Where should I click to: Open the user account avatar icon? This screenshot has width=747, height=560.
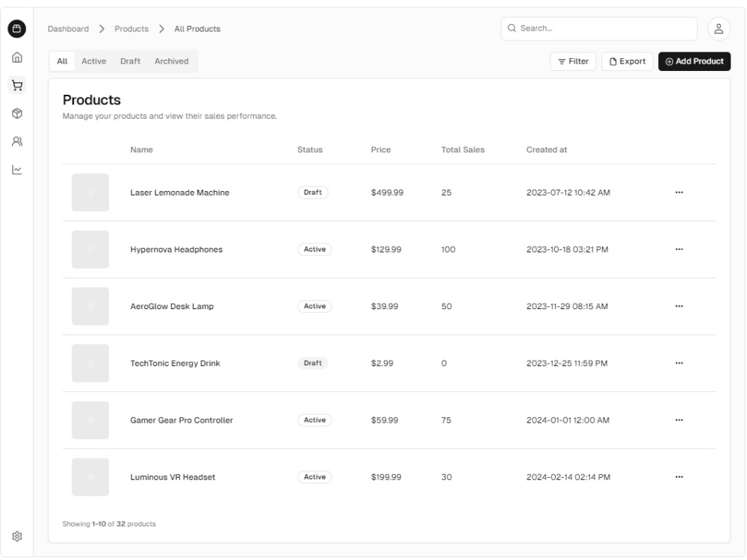click(x=719, y=28)
